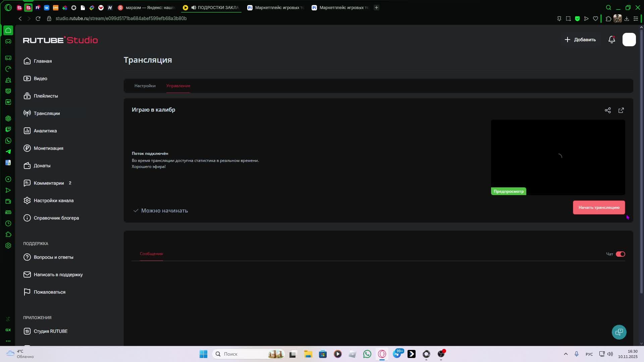
Task: Open a new browser tab
Action: pos(376,7)
